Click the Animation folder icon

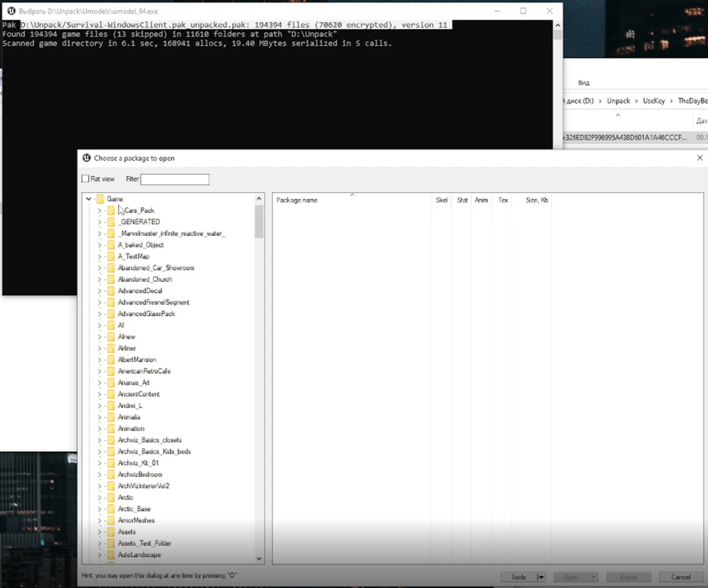[x=110, y=429]
